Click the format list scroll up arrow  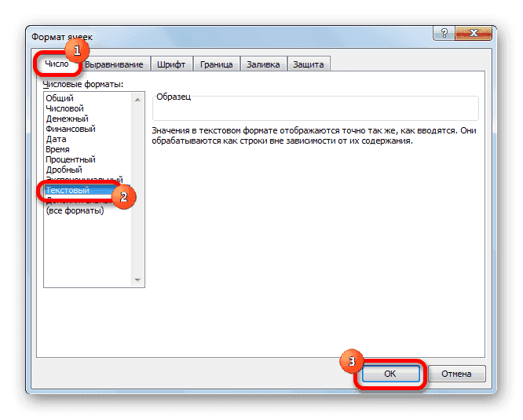(x=137, y=100)
